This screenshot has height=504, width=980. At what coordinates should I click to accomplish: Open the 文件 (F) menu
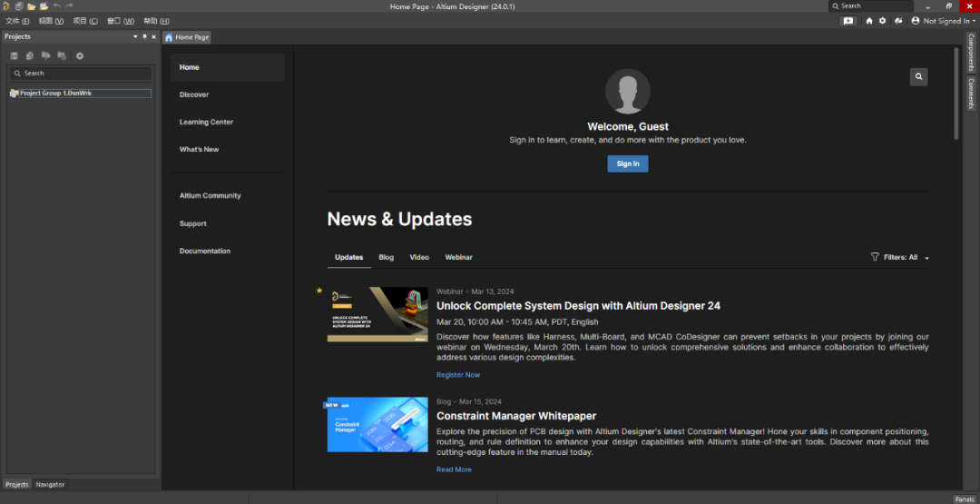18,21
